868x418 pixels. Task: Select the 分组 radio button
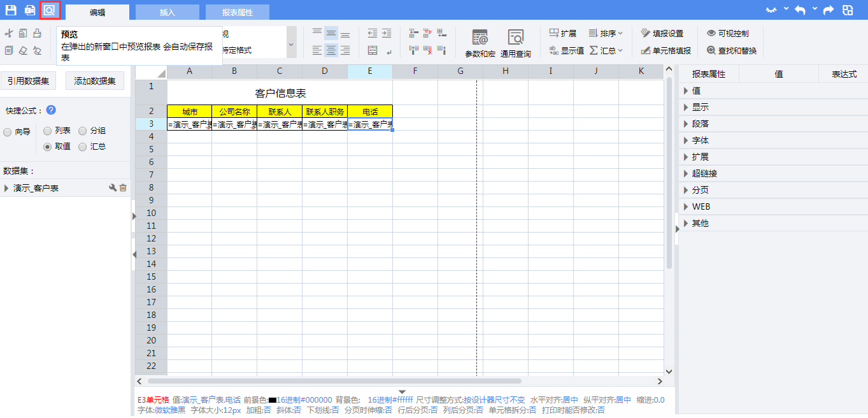[83, 131]
